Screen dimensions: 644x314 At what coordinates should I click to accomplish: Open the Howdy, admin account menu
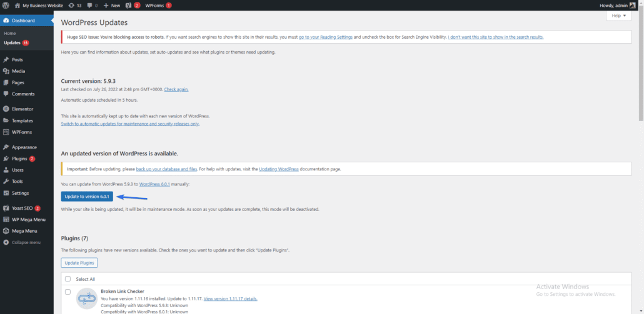[612, 6]
